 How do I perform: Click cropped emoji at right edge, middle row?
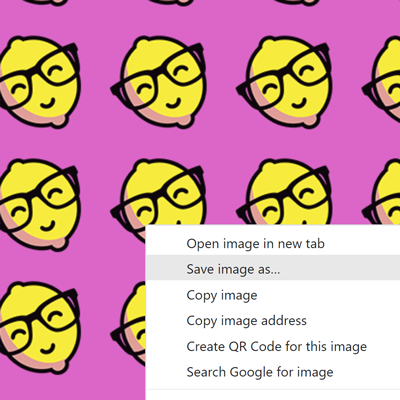tap(382, 192)
